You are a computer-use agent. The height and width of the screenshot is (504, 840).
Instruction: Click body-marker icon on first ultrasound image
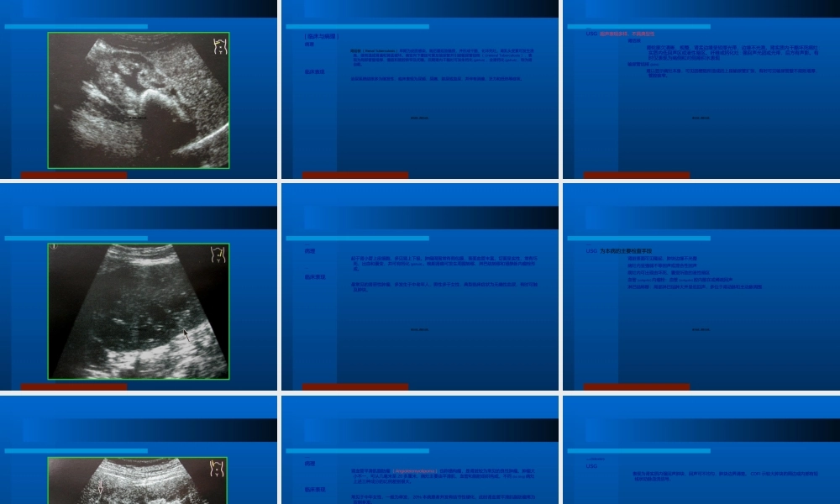[x=219, y=46]
